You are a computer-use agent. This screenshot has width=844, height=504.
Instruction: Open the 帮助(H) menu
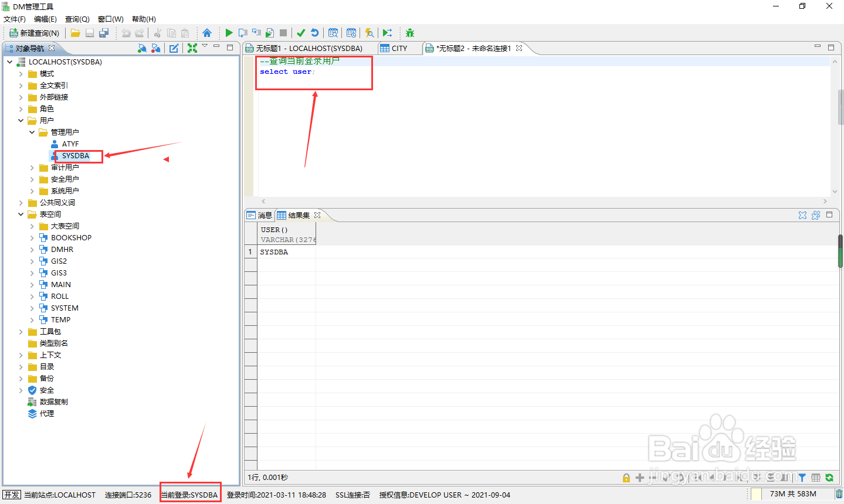click(144, 19)
